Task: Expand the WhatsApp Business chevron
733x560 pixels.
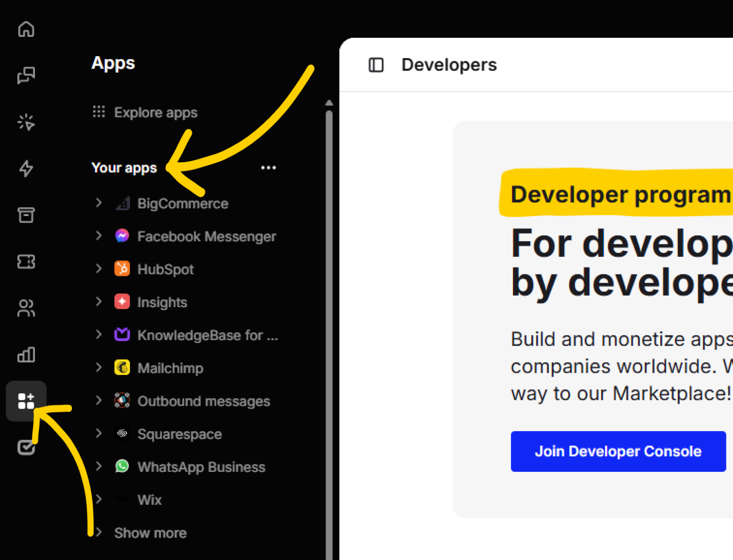Action: (99, 466)
